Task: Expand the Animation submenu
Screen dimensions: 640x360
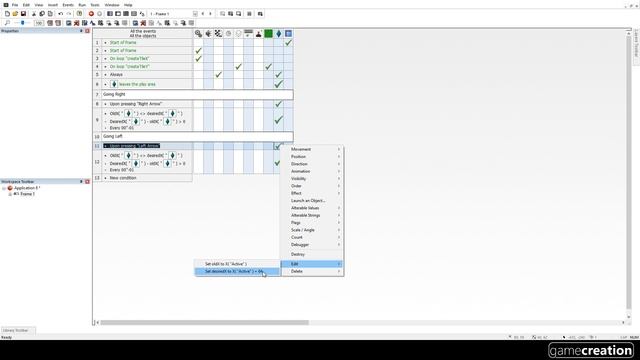Action: 312,171
